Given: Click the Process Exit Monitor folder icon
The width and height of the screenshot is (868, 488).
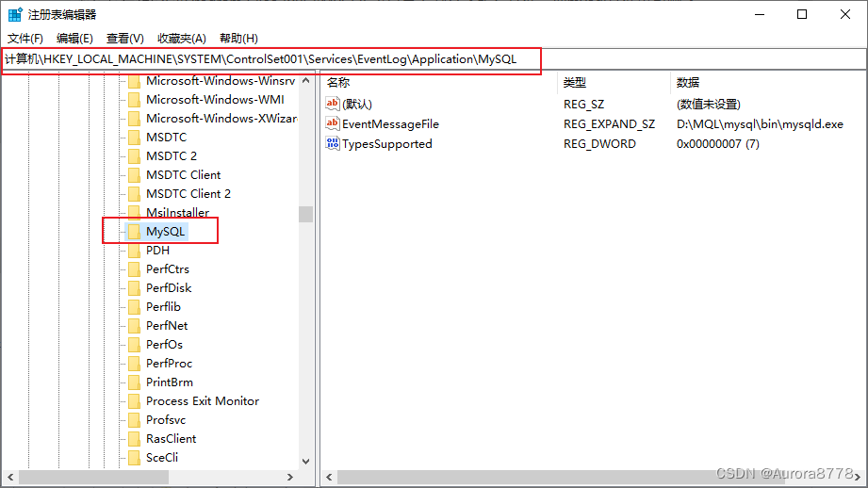Looking at the screenshot, I should pos(134,401).
